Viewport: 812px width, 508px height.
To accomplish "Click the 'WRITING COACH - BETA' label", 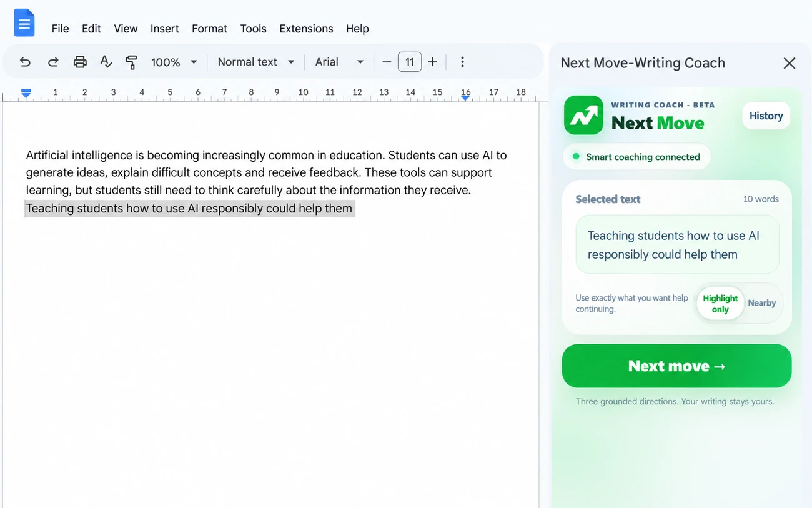I will tap(663, 105).
